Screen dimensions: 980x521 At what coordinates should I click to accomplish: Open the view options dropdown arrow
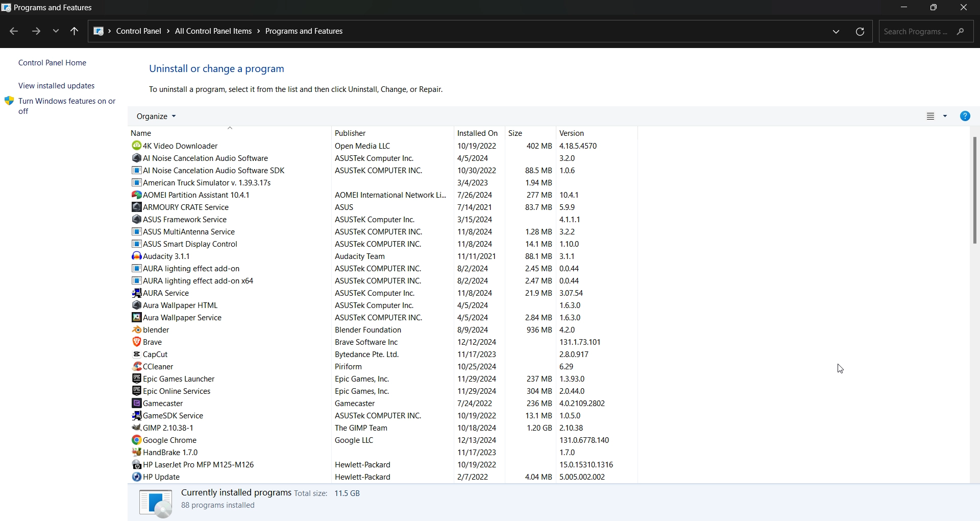click(945, 116)
